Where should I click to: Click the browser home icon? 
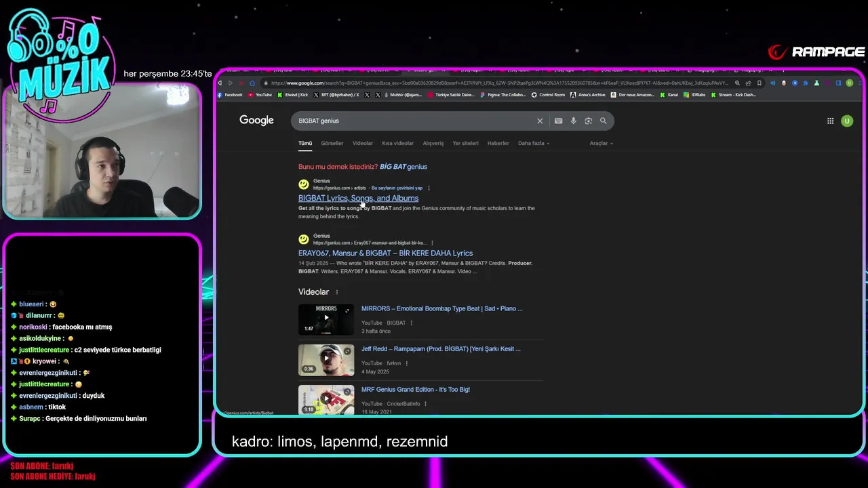252,83
